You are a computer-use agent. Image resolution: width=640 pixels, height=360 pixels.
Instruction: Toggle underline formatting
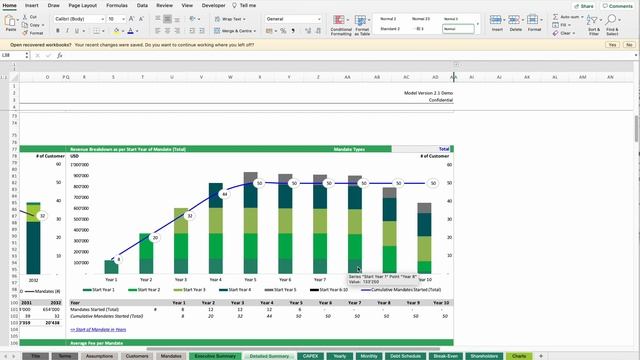point(76,31)
